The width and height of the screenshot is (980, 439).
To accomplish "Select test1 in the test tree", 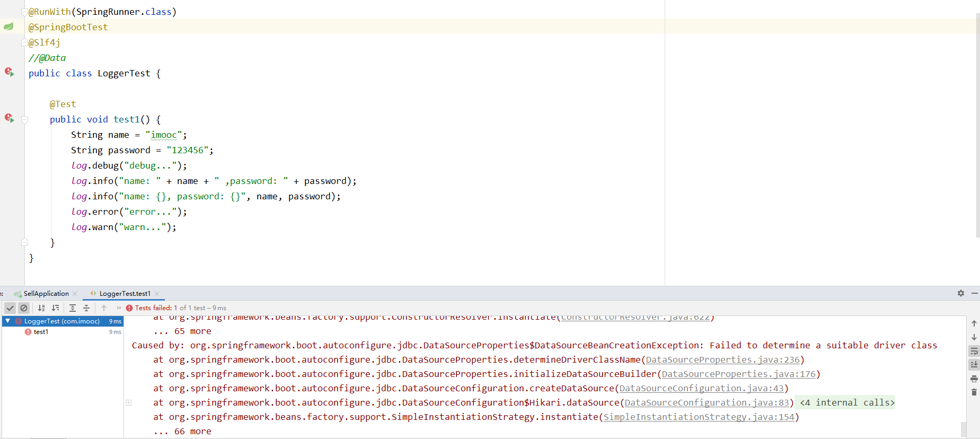I will pyautogui.click(x=41, y=332).
